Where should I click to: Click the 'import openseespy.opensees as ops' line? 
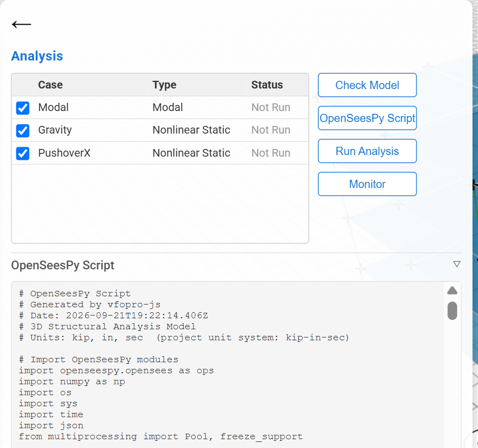click(116, 370)
